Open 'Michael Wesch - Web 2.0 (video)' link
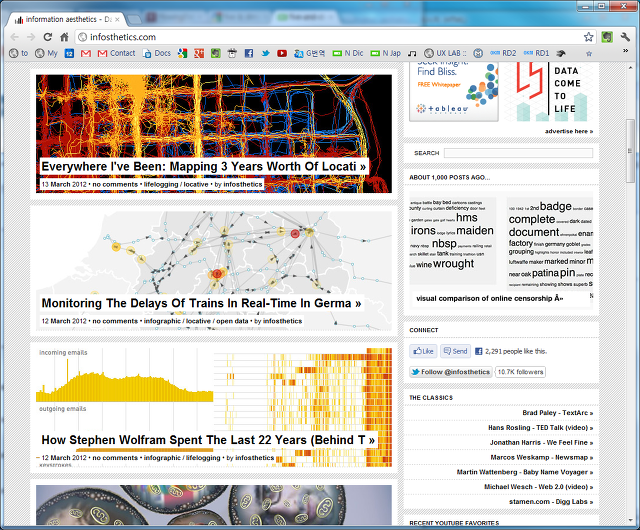 (x=539, y=487)
